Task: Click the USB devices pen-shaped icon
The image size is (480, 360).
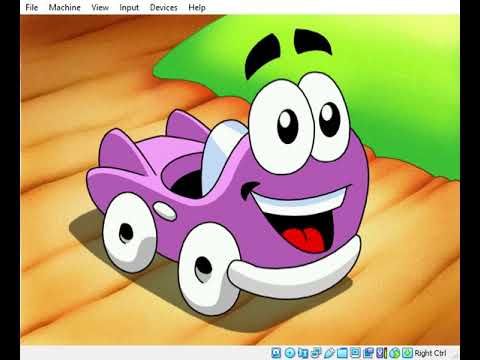Action: tap(329, 353)
